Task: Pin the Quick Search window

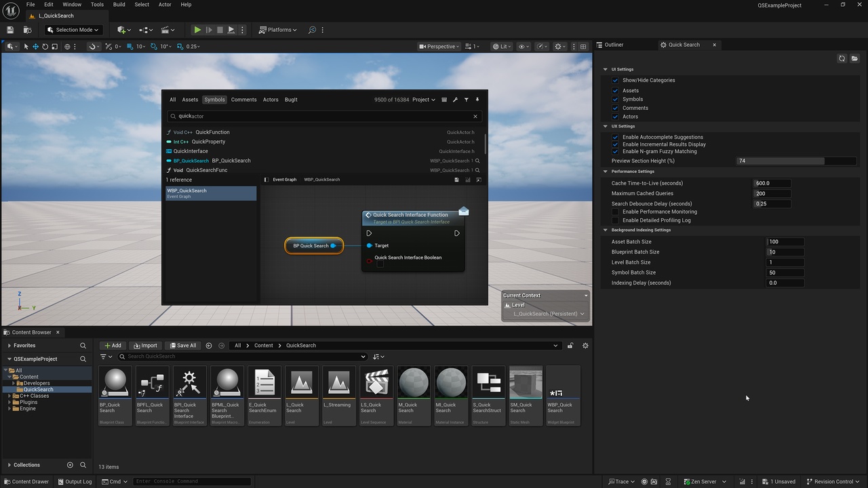Action: [x=477, y=100]
